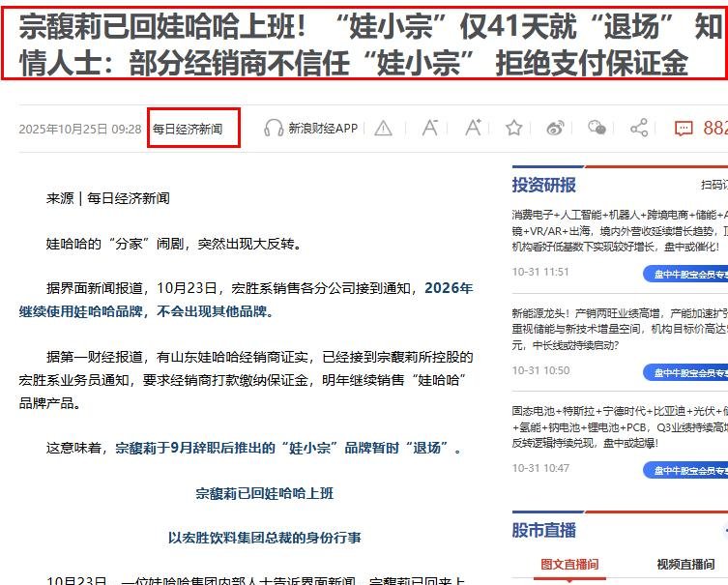Click blue member button dated 10-31 11:51
The height and width of the screenshot is (585, 728).
pos(685,274)
